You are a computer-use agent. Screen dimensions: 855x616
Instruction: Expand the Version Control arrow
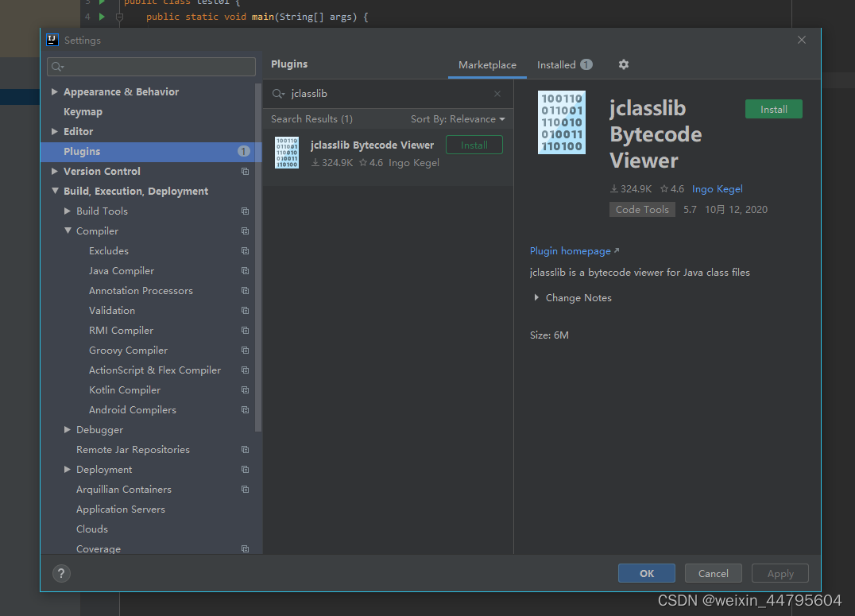point(55,172)
